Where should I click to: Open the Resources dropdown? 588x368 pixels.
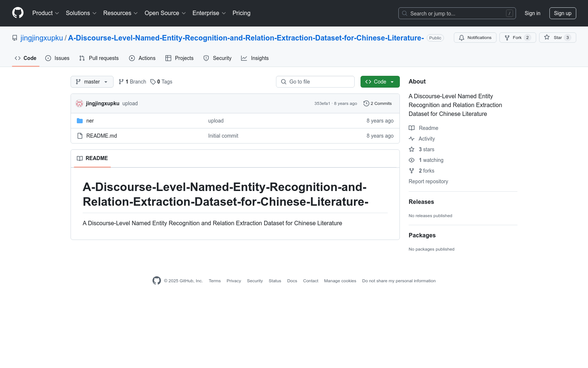(x=121, y=13)
